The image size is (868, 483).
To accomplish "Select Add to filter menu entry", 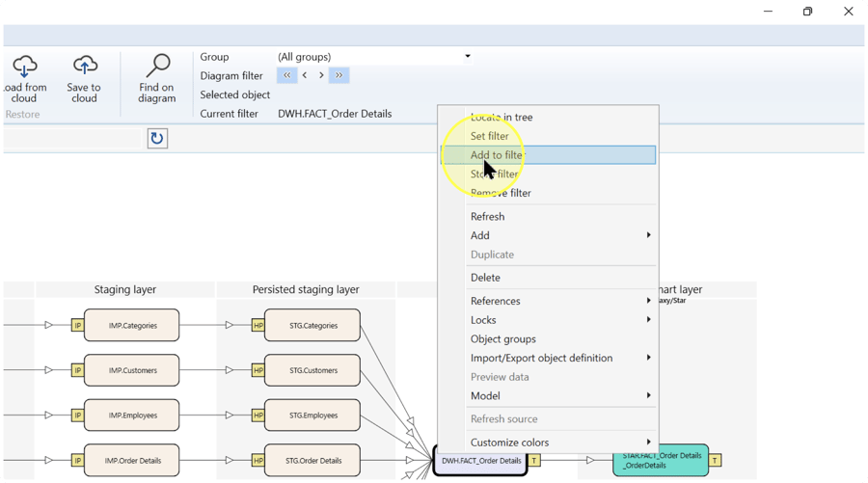I will point(548,155).
